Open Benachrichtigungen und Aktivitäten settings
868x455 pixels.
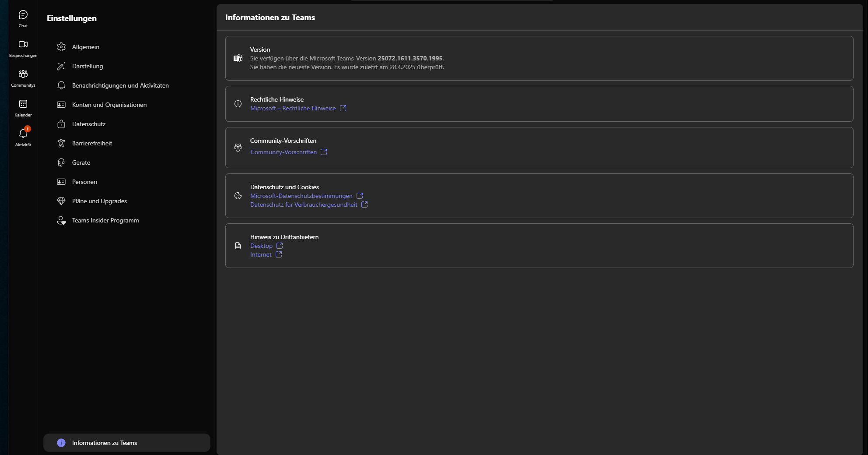coord(120,85)
